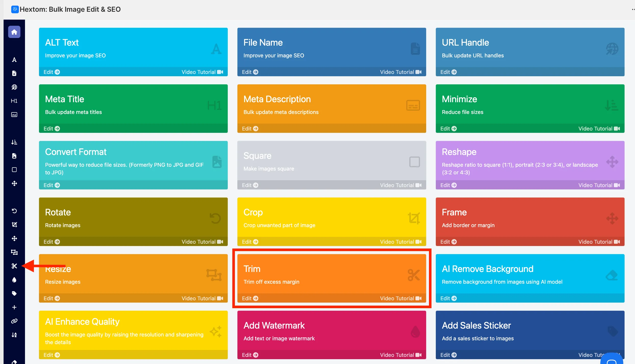The image size is (635, 364).
Task: Open the Convert Format card
Action: click(133, 165)
